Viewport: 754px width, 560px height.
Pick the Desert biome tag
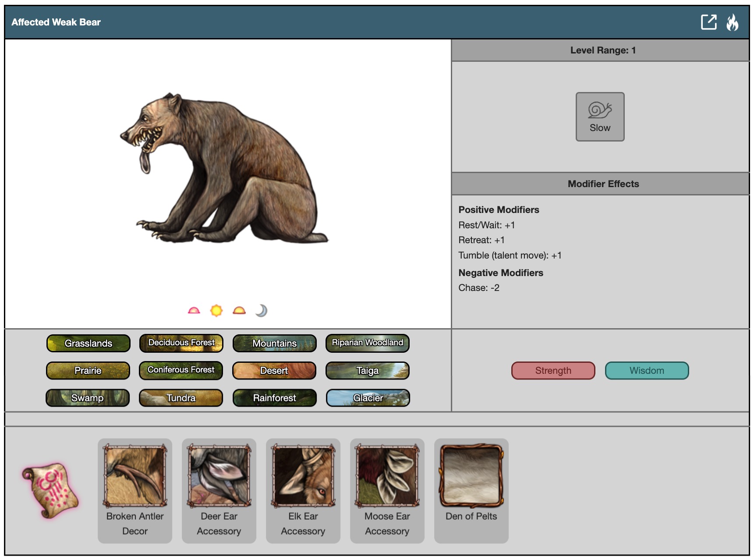click(x=274, y=371)
